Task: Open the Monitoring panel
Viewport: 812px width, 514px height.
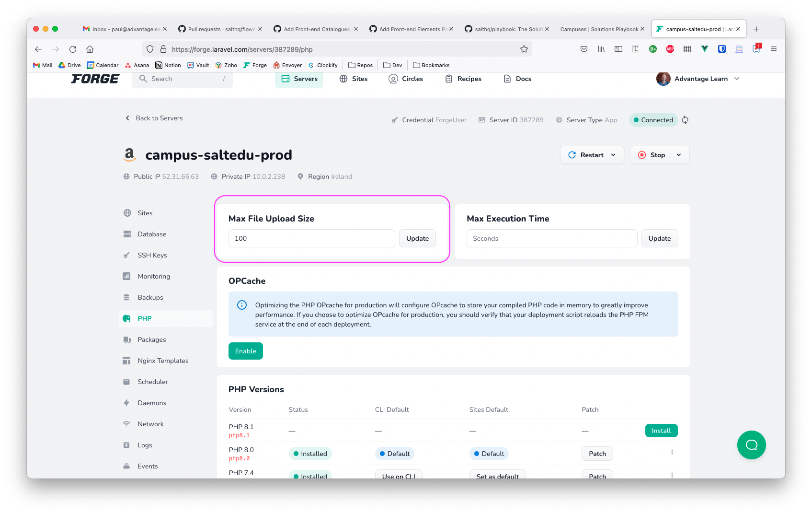Action: click(x=153, y=276)
